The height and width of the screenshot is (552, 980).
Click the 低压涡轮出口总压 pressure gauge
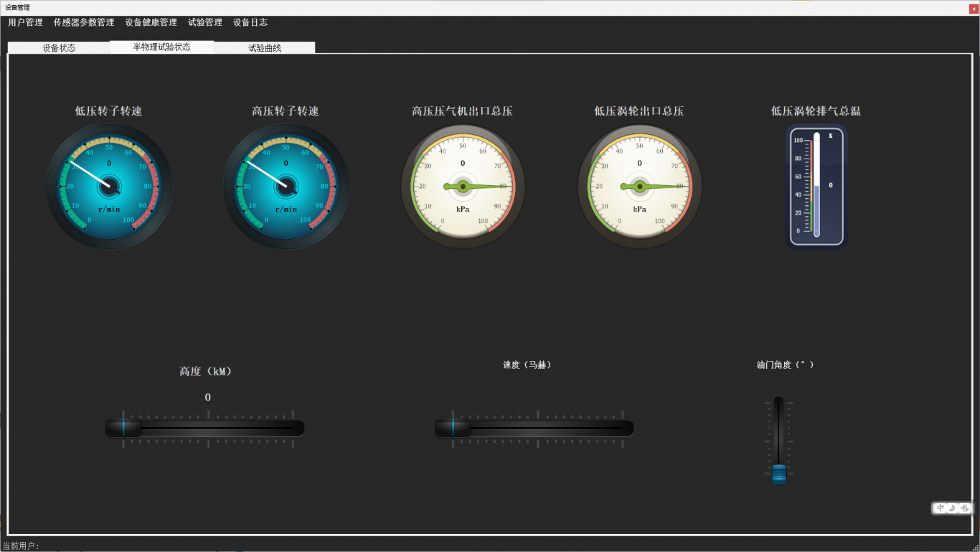pyautogui.click(x=640, y=187)
